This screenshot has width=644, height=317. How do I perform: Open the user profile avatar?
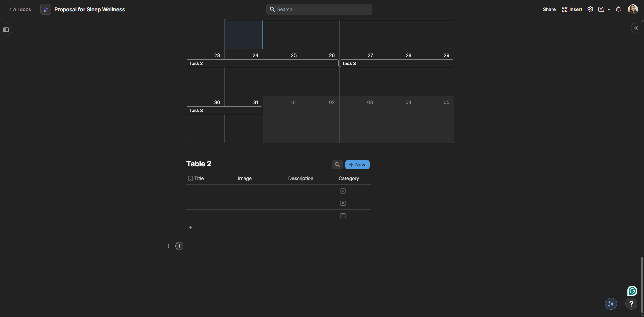click(633, 9)
